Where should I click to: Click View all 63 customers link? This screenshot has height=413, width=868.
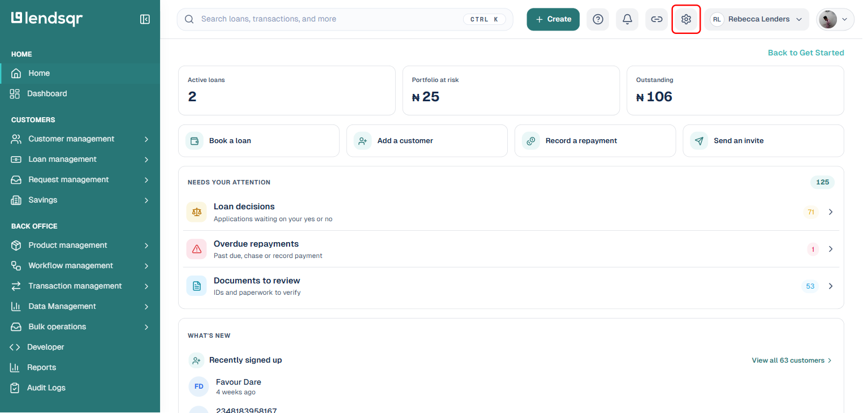pos(792,360)
